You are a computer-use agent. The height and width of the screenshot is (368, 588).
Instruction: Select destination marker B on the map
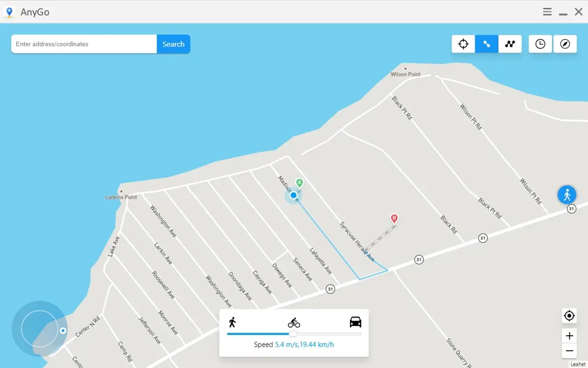[x=394, y=219]
